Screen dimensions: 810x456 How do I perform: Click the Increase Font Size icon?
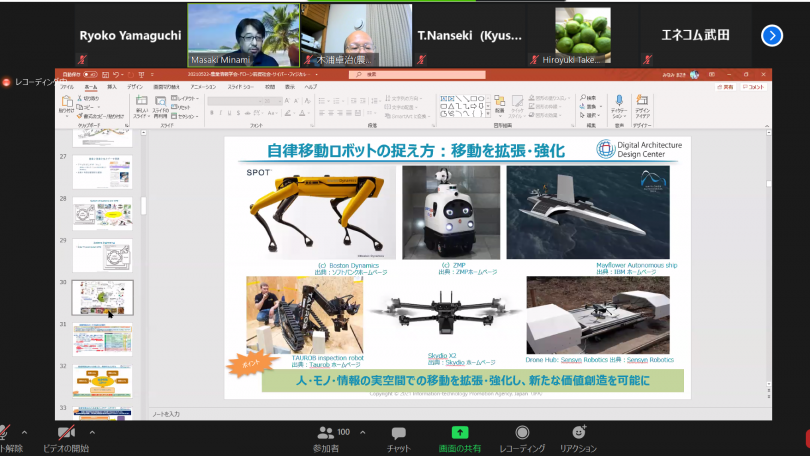287,101
